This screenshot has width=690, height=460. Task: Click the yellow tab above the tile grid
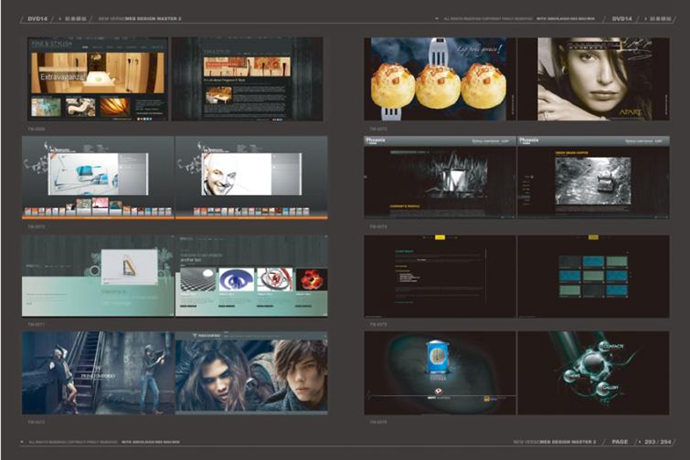click(593, 237)
